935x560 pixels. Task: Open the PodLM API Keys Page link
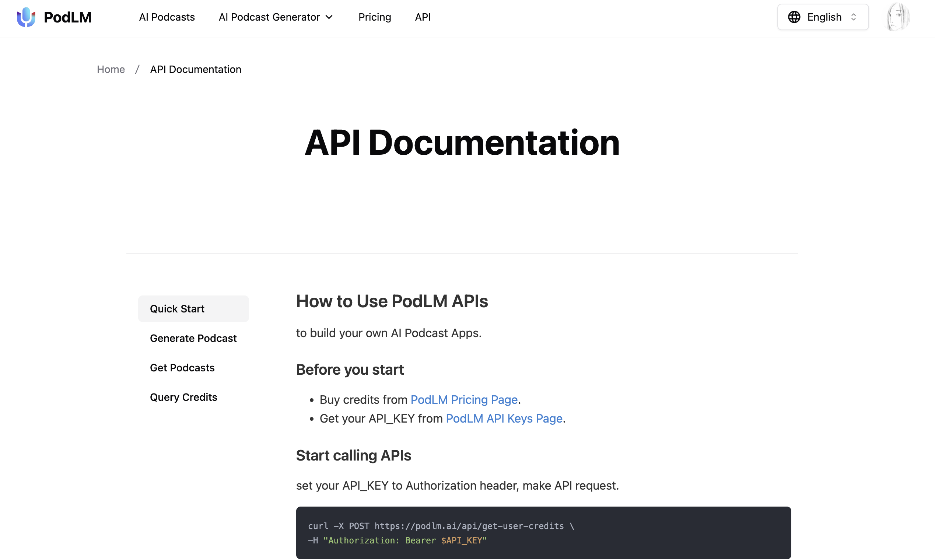[504, 419]
